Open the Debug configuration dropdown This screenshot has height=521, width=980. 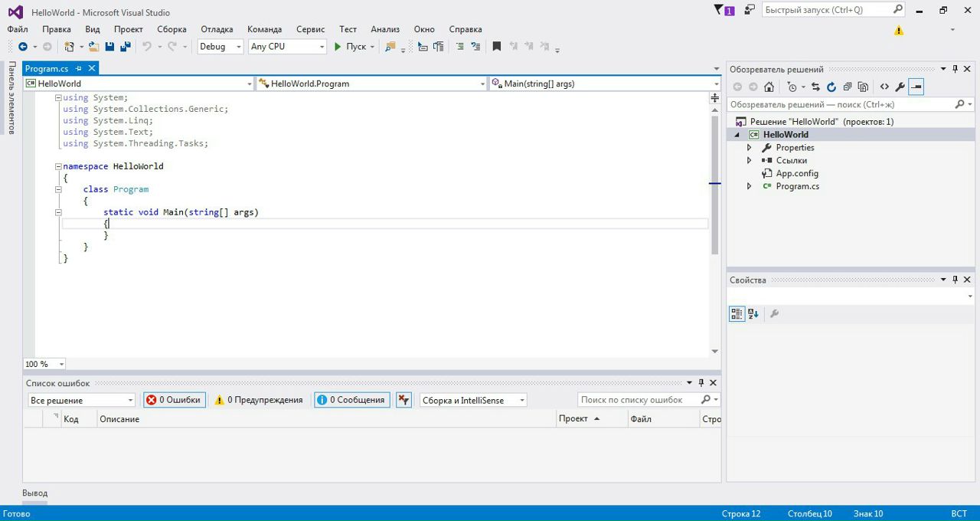pyautogui.click(x=220, y=47)
